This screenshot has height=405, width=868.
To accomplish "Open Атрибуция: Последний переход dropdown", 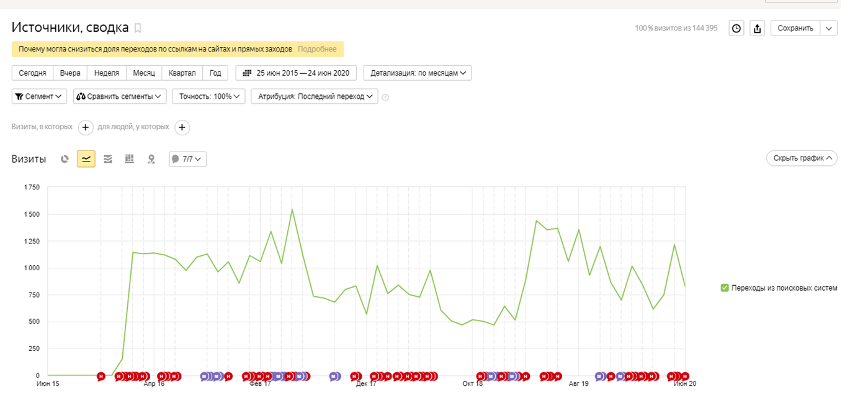I will click(315, 96).
